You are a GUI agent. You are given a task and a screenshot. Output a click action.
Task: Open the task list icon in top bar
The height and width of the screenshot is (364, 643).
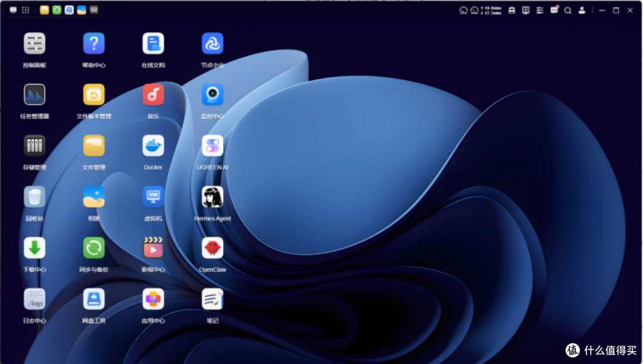pyautogui.click(x=539, y=10)
